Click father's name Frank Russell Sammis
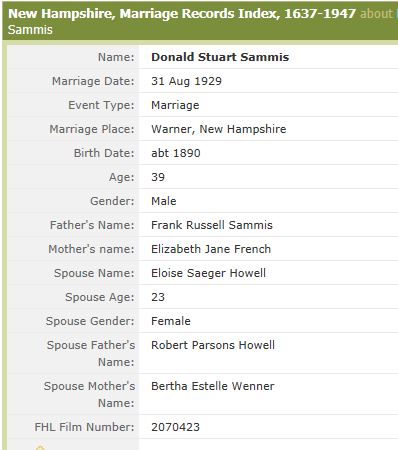The image size is (398, 450). pos(212,225)
